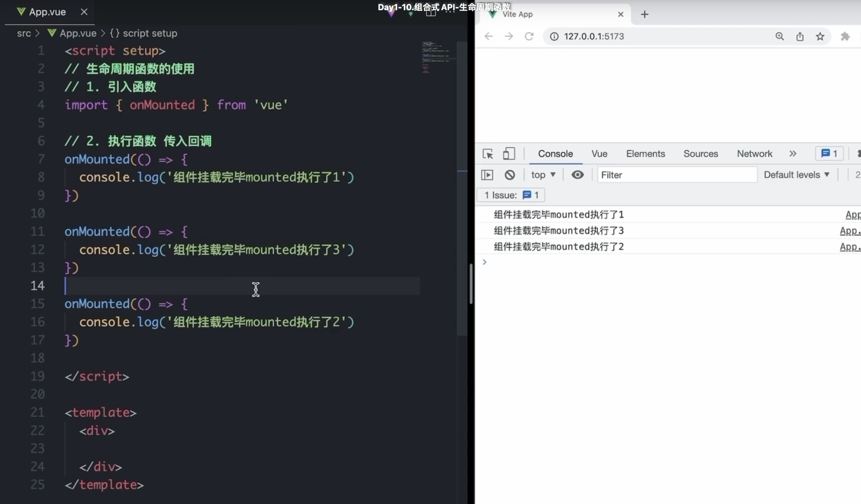Bookmark page with the star icon

click(x=820, y=36)
